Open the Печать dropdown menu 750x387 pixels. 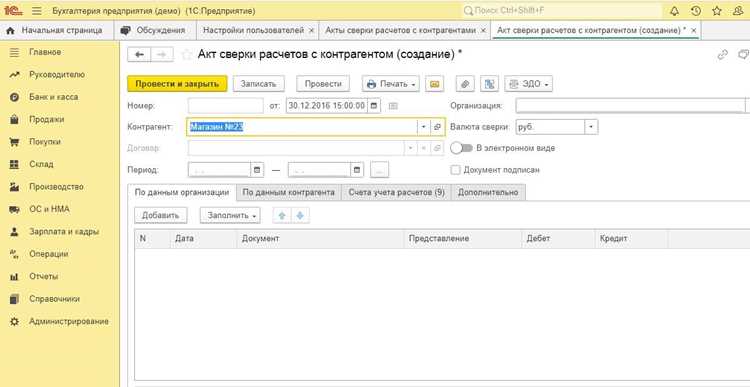390,84
